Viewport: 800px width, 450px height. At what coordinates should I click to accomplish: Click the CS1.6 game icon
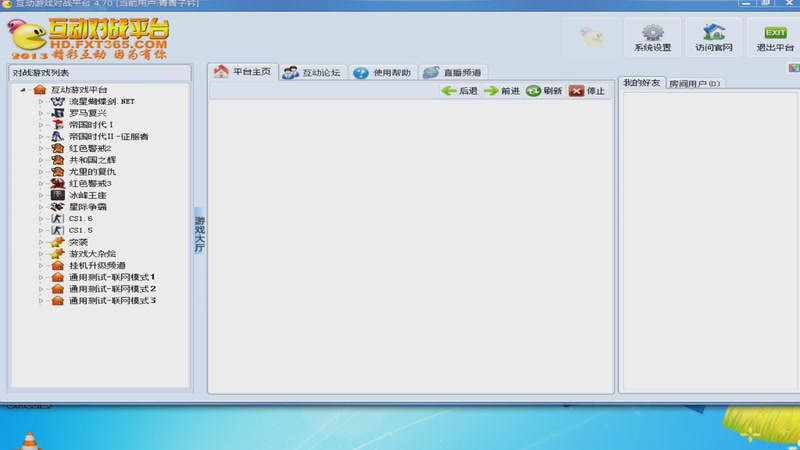[58, 218]
